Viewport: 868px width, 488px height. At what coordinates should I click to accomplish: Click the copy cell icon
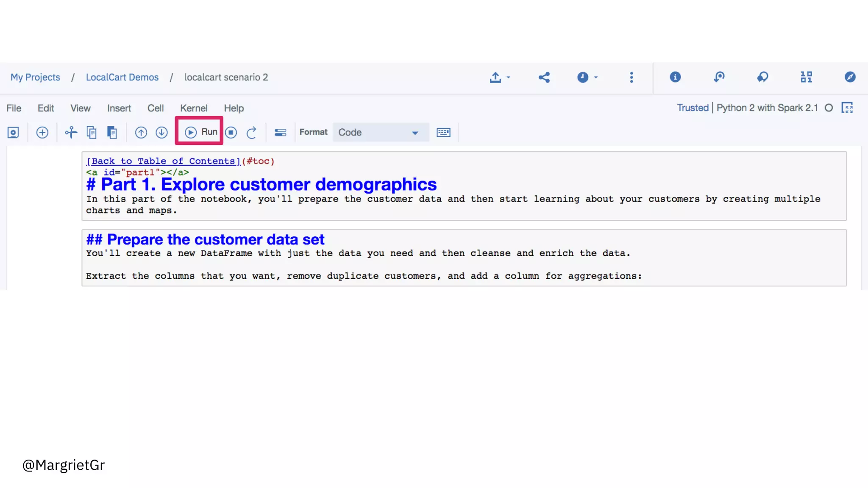[92, 133]
